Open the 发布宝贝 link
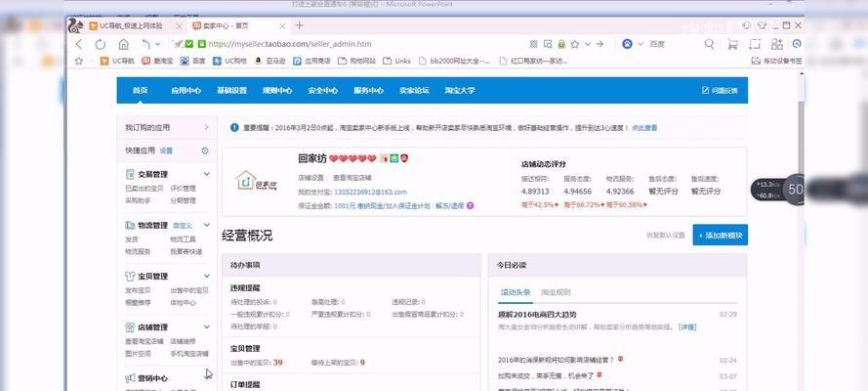868x391 pixels. [138, 290]
